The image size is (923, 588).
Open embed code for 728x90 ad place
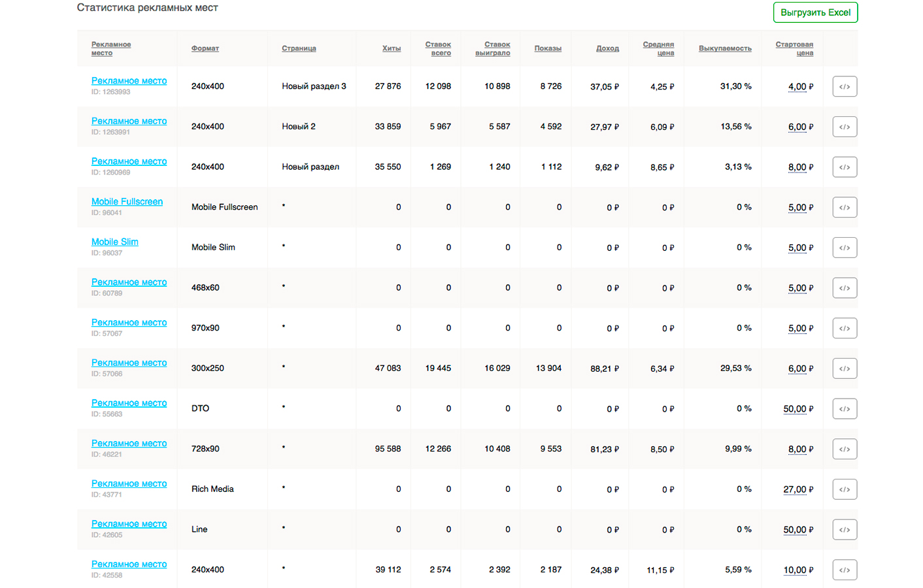pyautogui.click(x=845, y=449)
